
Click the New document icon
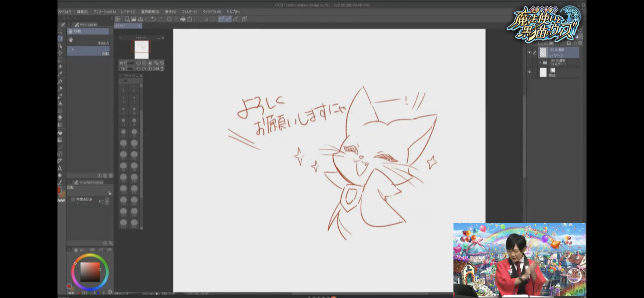tap(127, 19)
